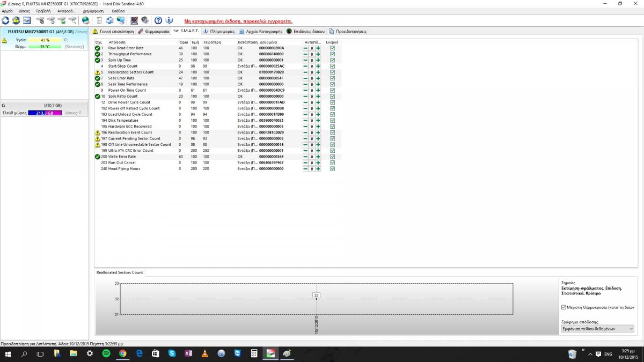Switch to the Επιδόσεις δίσκου tab
The width and height of the screenshot is (644, 362).
point(306,31)
